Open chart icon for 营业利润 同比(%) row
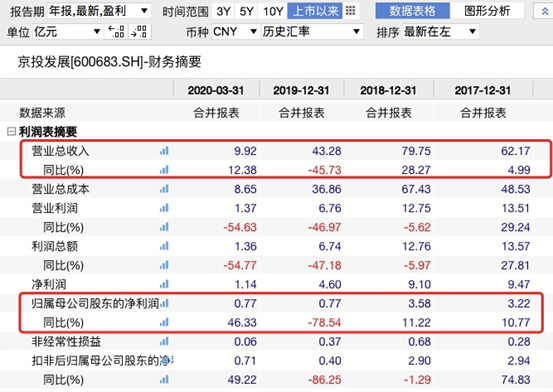 click(x=164, y=227)
